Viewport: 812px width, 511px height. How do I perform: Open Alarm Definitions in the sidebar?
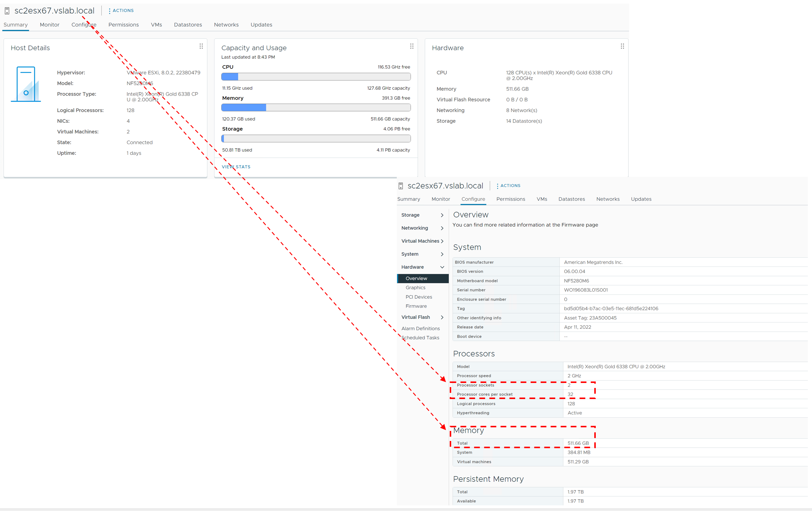(420, 328)
